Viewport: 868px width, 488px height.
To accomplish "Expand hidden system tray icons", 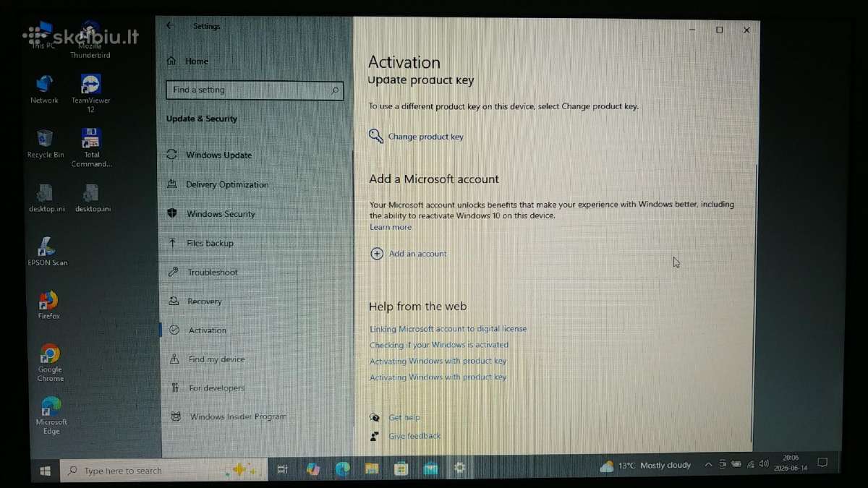I will tap(709, 464).
